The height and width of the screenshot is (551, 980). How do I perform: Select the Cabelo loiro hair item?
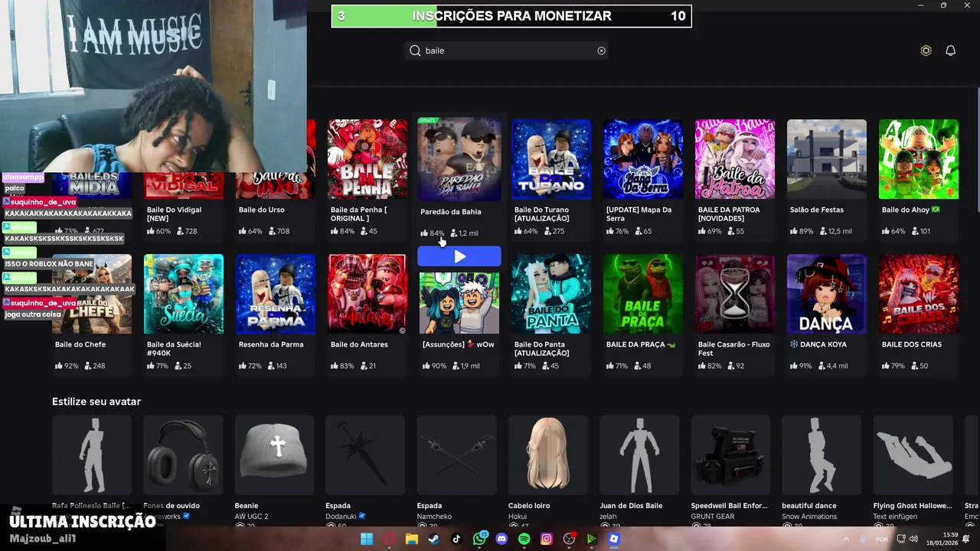click(548, 456)
